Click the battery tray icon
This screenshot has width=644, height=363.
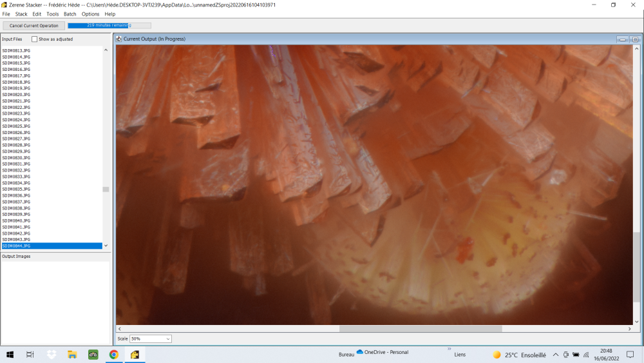(x=576, y=355)
